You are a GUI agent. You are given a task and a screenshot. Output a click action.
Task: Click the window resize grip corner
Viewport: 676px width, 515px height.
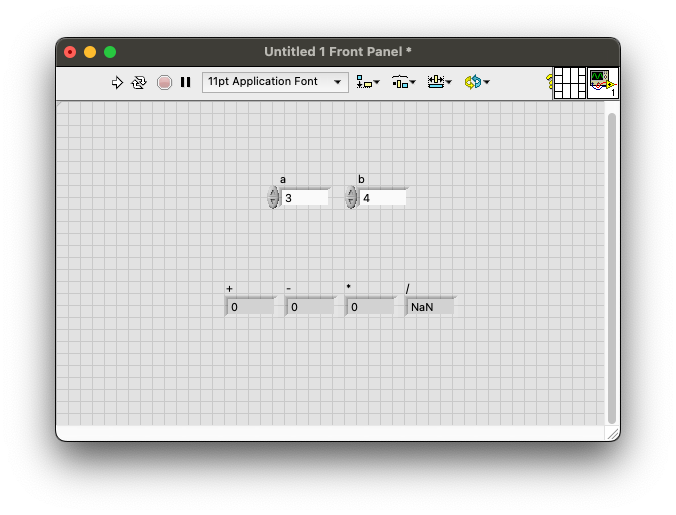(x=612, y=433)
